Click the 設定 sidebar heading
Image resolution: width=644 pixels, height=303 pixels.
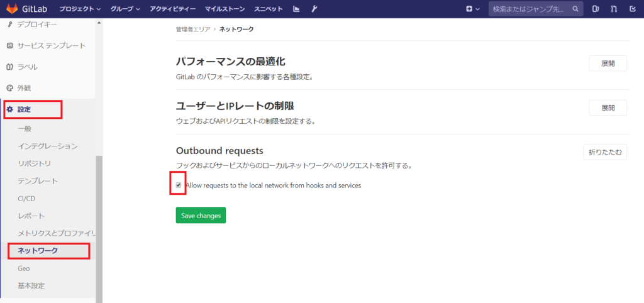click(x=24, y=109)
